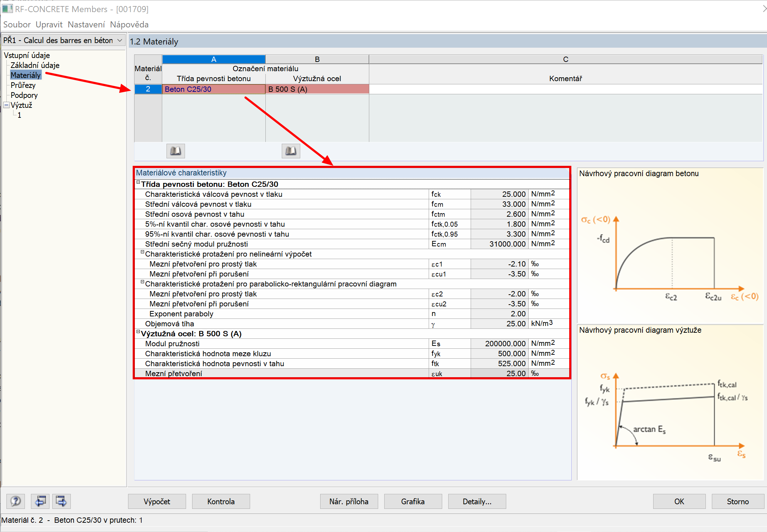Open the help icon button
This screenshot has height=532, width=767.
tap(16, 501)
